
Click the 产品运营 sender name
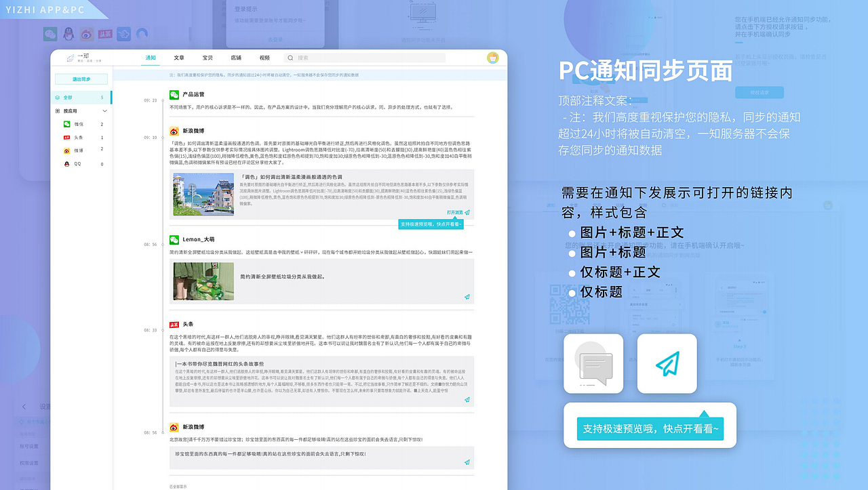[194, 94]
